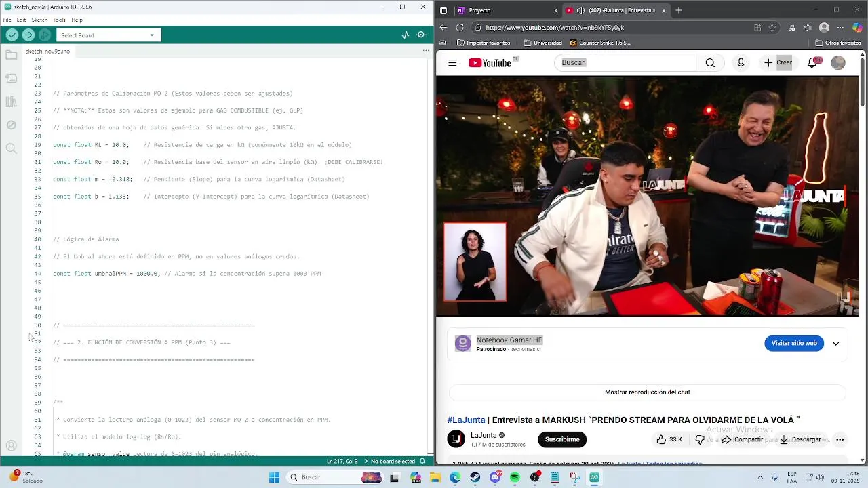The width and height of the screenshot is (868, 488).
Task: Click the Crear button on YouTube
Action: [778, 62]
